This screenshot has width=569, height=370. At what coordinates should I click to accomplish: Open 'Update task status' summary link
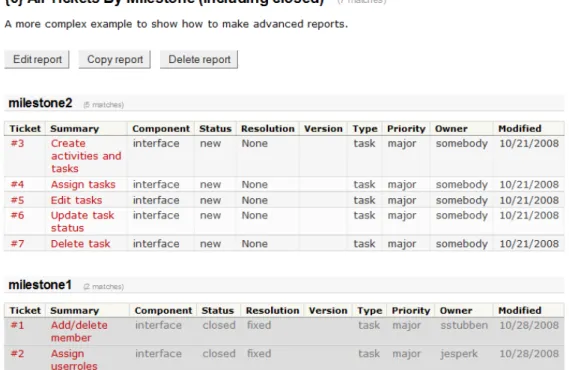82,222
